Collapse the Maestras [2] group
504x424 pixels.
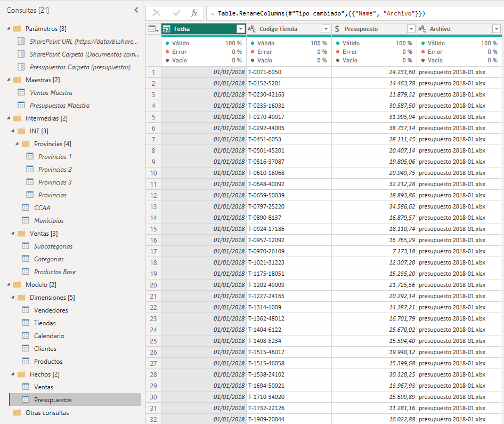pyautogui.click(x=9, y=80)
